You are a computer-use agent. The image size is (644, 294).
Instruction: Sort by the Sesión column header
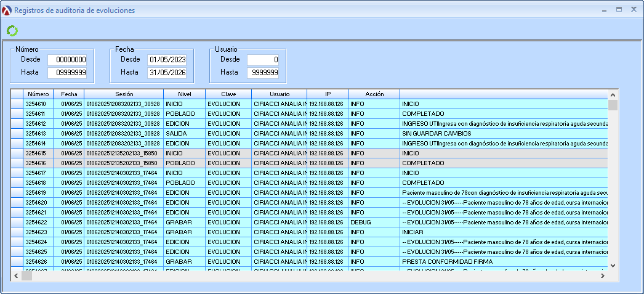(x=124, y=94)
